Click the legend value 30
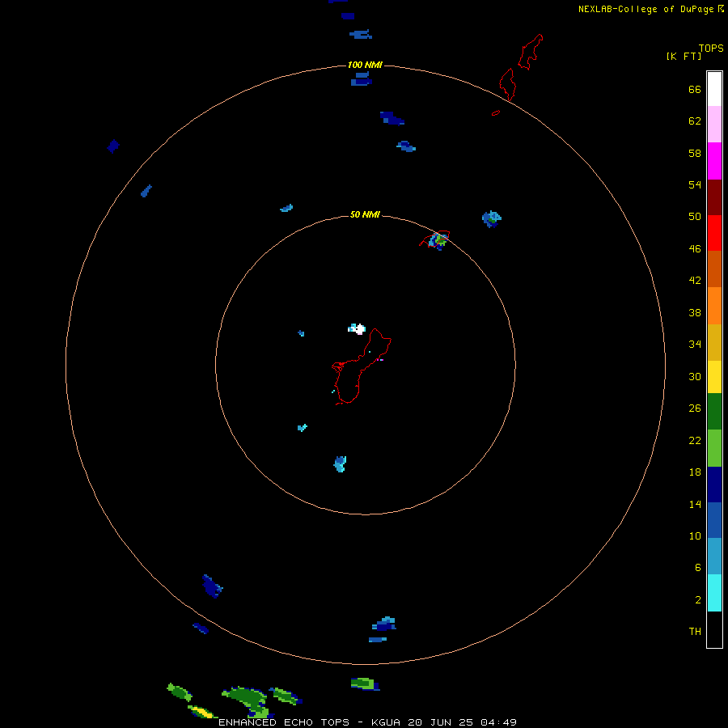This screenshot has height=728, width=728. point(695,376)
